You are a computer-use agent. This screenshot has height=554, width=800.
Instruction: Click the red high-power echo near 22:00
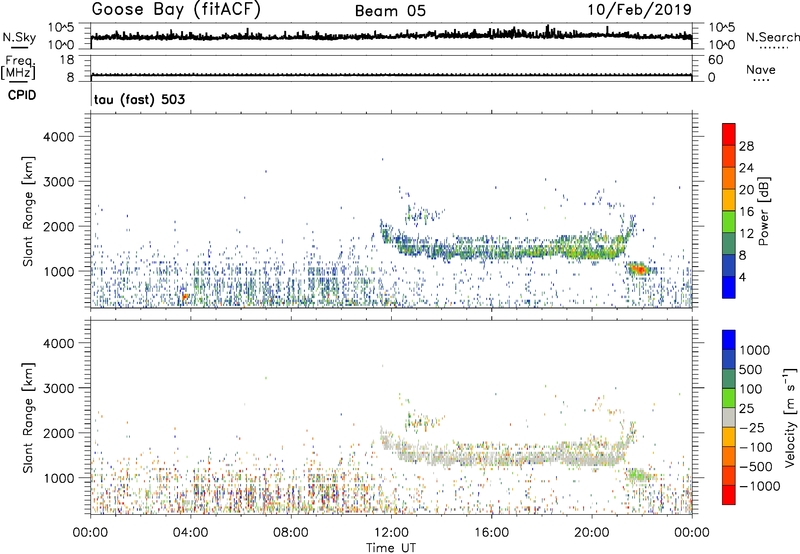coord(638,269)
